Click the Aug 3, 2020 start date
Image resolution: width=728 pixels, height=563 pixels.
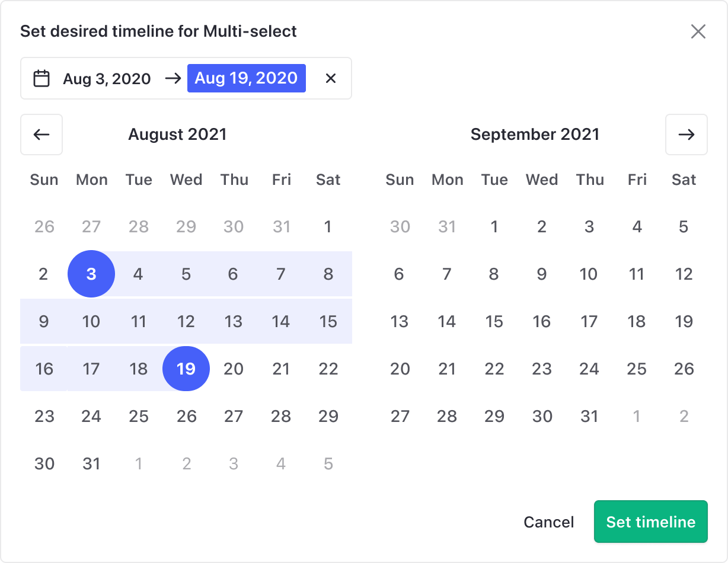[107, 78]
